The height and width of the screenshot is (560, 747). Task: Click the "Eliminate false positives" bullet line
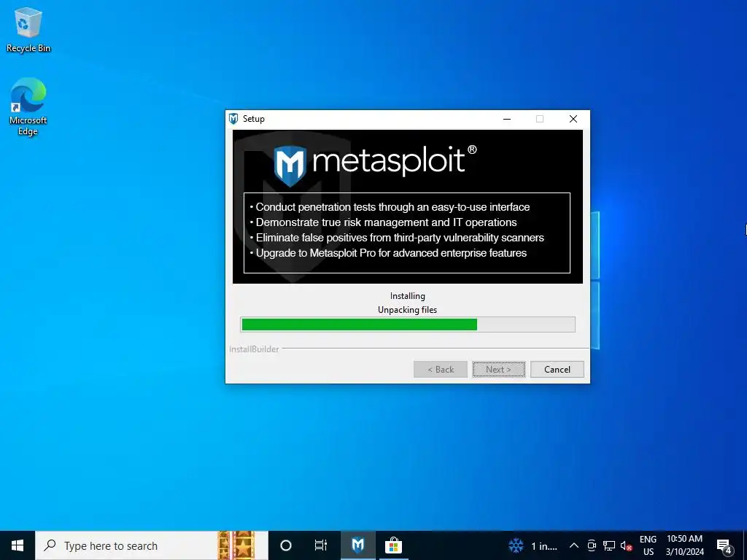(x=397, y=238)
